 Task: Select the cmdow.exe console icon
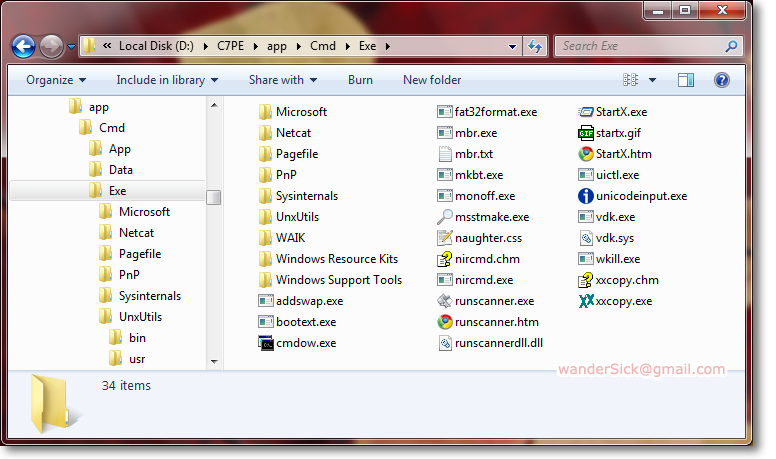coord(266,343)
